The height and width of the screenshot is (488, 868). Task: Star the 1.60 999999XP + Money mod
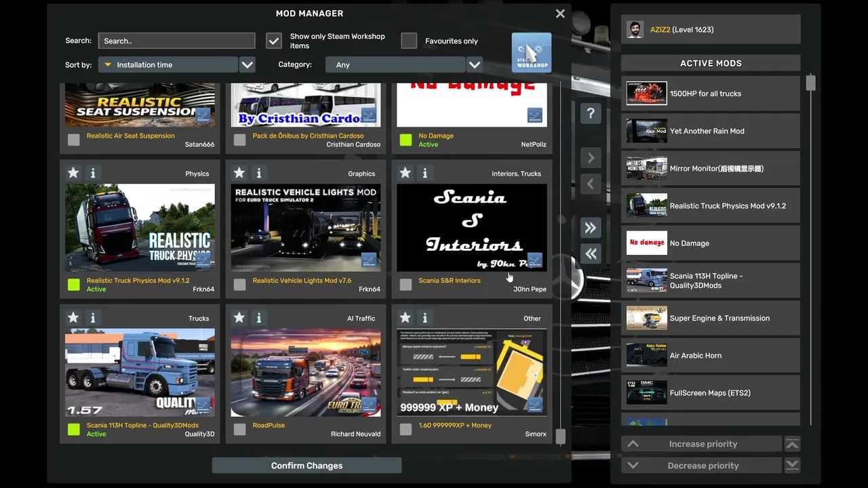coord(405,317)
